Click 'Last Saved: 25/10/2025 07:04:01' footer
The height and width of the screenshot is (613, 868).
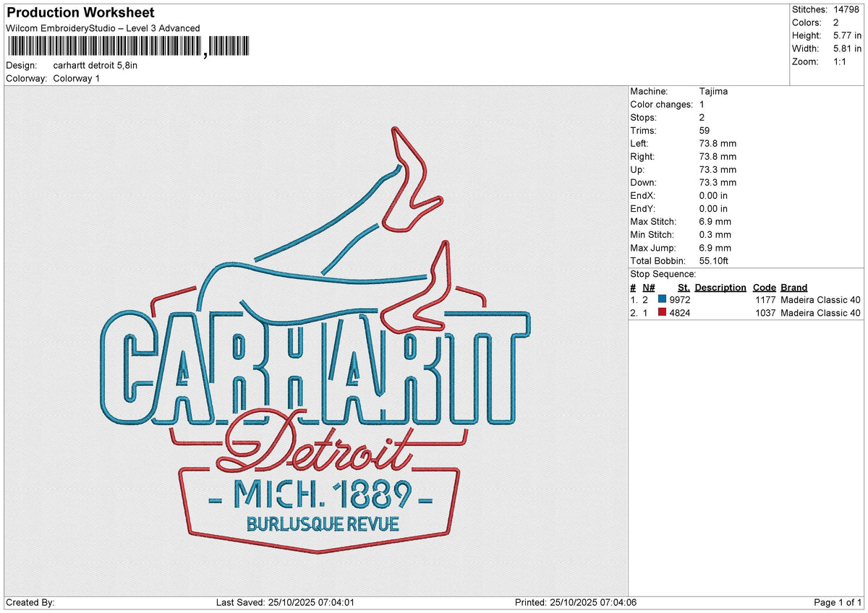(285, 602)
